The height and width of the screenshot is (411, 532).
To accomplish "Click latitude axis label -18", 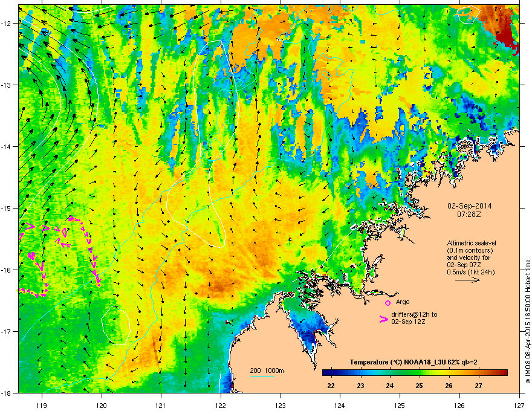I will 6,393.
